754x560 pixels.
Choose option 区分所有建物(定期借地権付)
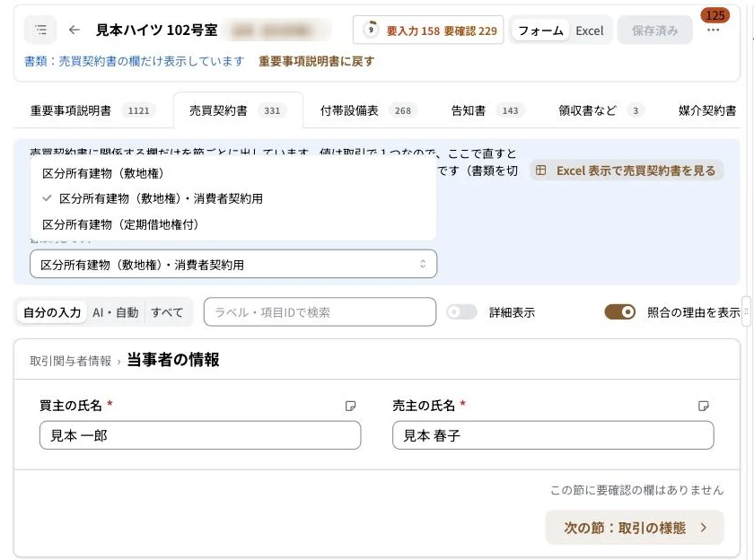tap(233, 224)
